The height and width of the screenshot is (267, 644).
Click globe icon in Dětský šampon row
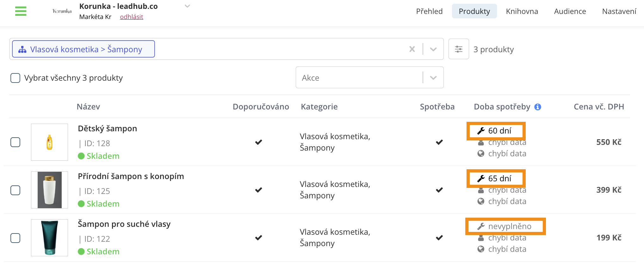click(x=481, y=153)
